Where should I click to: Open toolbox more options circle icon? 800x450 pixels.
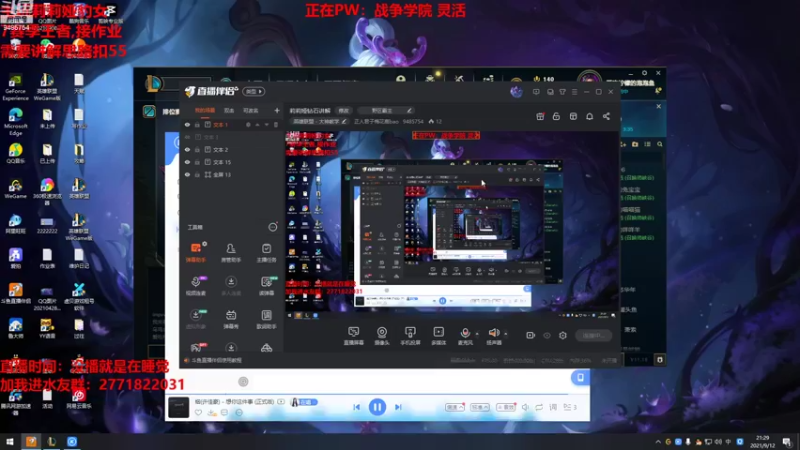(273, 227)
